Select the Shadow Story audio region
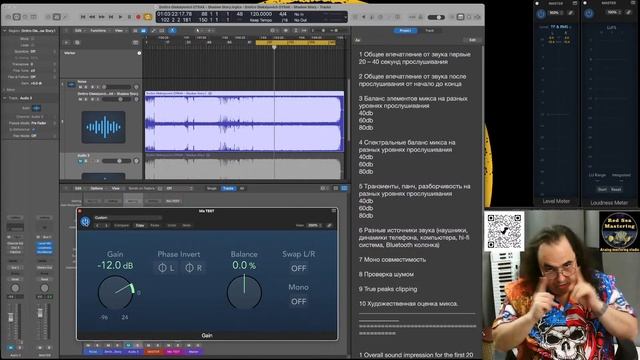The height and width of the screenshot is (360, 640). tap(244, 122)
